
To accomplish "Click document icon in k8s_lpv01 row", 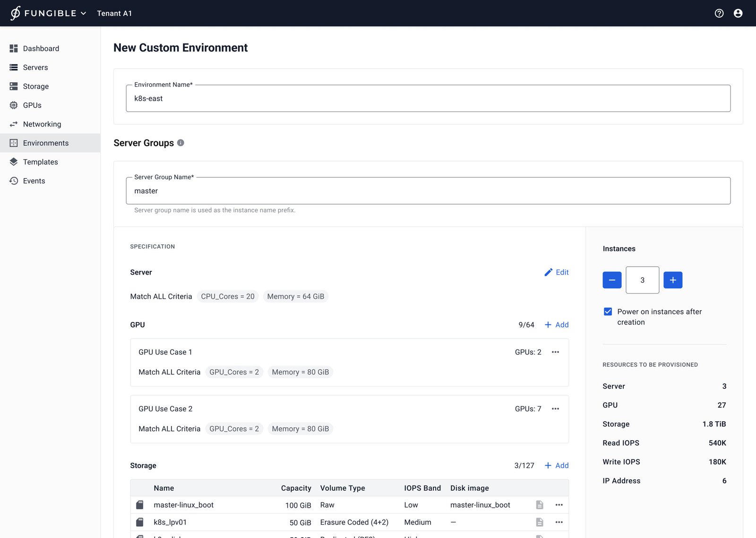I will coord(539,522).
